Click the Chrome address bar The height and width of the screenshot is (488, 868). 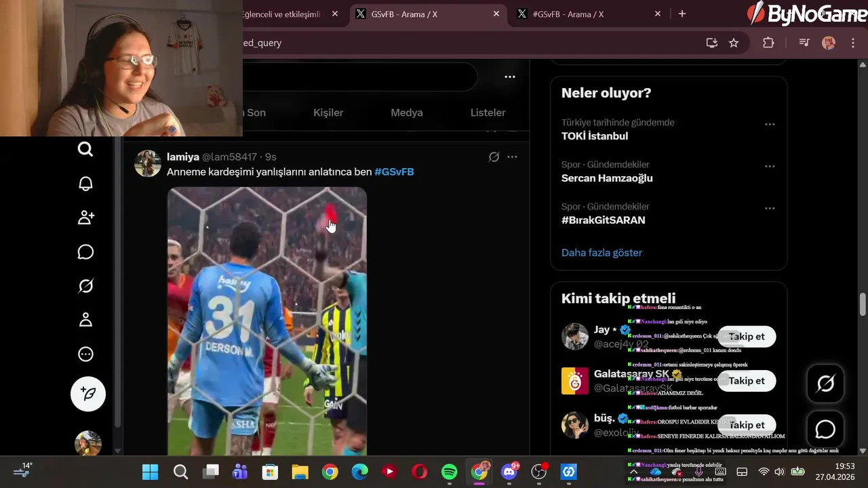(468, 43)
